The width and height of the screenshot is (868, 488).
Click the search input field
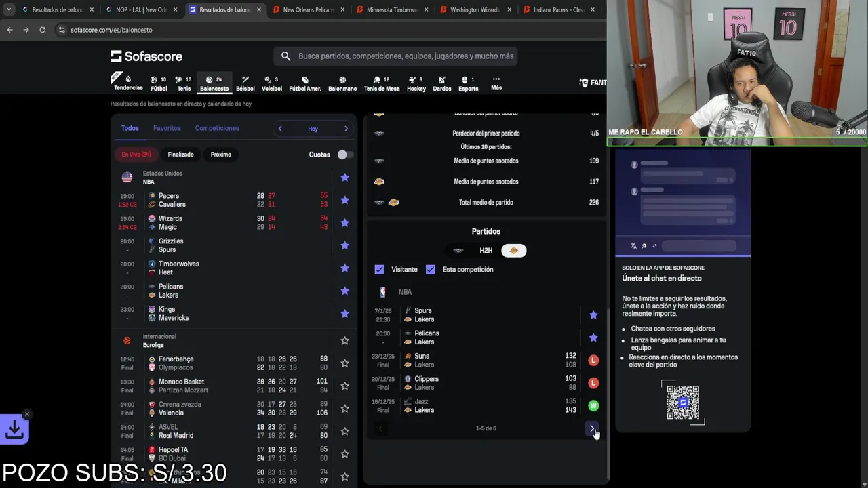(x=396, y=56)
